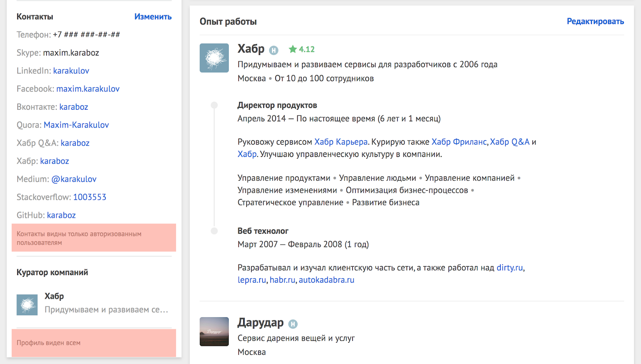Open the habr.ru link
The height and width of the screenshot is (364, 641).
(282, 280)
